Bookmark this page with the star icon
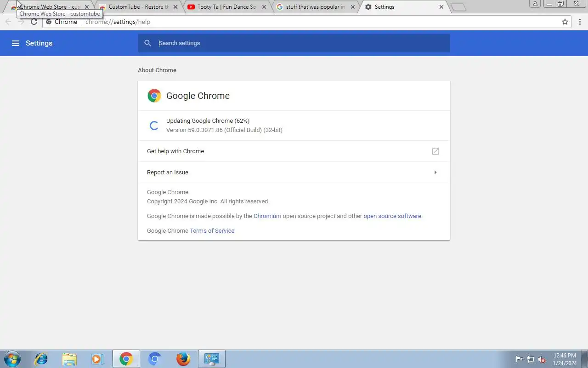 coord(565,22)
